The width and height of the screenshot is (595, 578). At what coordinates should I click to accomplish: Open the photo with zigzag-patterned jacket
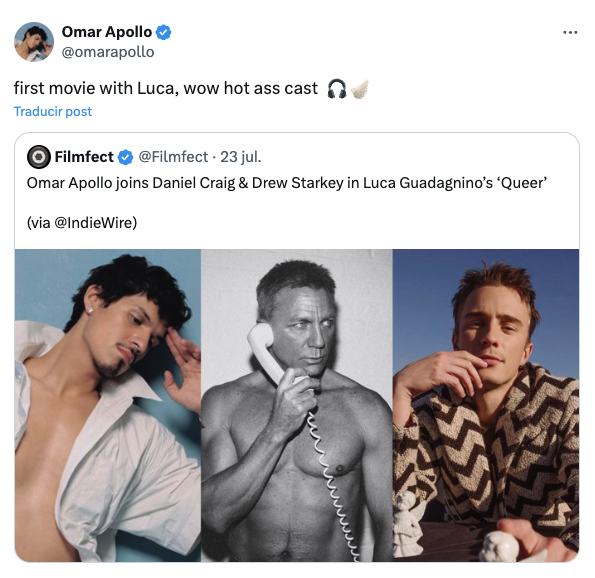pyautogui.click(x=486, y=405)
